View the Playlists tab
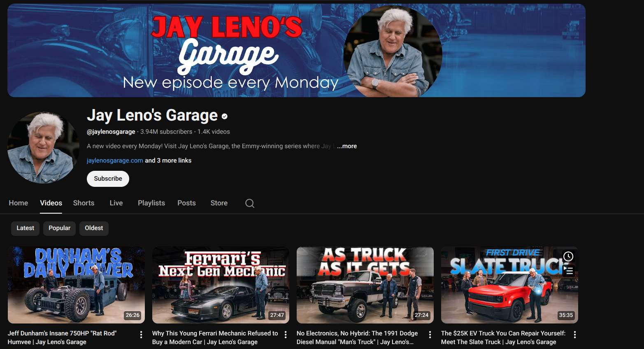 [151, 203]
